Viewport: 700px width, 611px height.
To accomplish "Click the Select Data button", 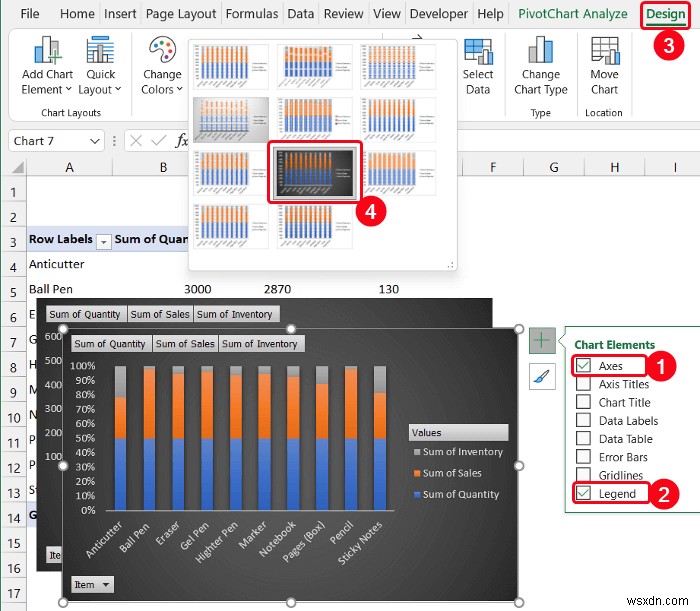I will tap(478, 66).
